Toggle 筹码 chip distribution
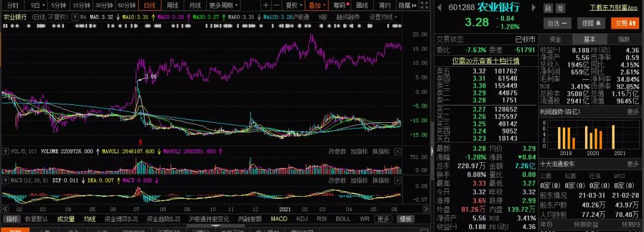The width and height of the screenshot is (644, 232). point(340,5)
